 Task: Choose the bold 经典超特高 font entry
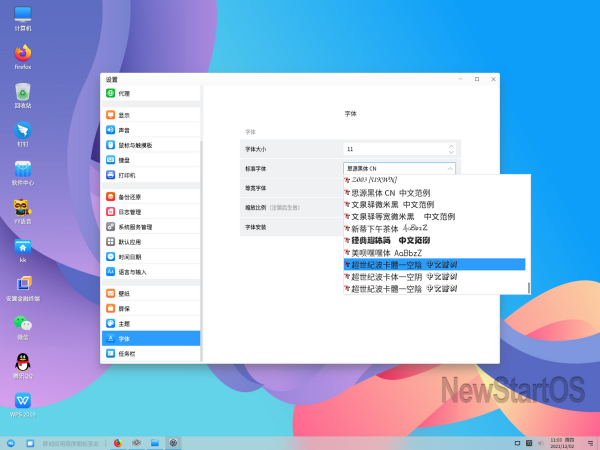(x=434, y=240)
